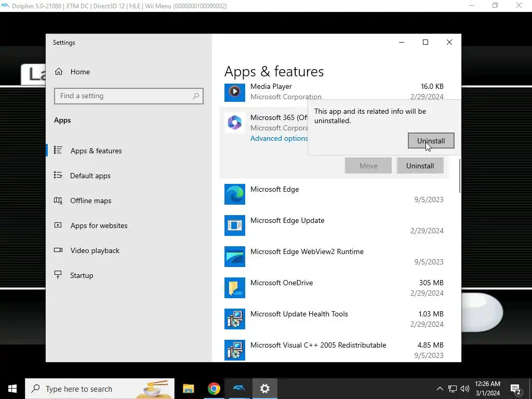
Task: Click the Microsoft Update Health Tools icon
Action: [234, 320]
